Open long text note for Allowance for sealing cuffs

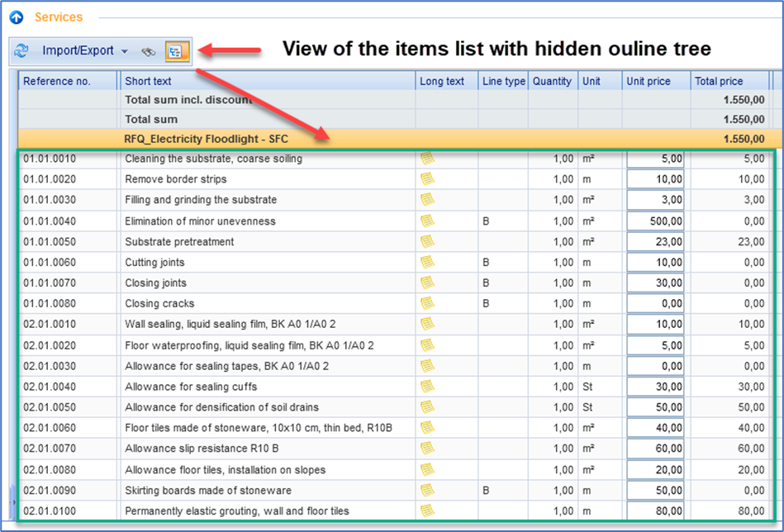click(427, 387)
